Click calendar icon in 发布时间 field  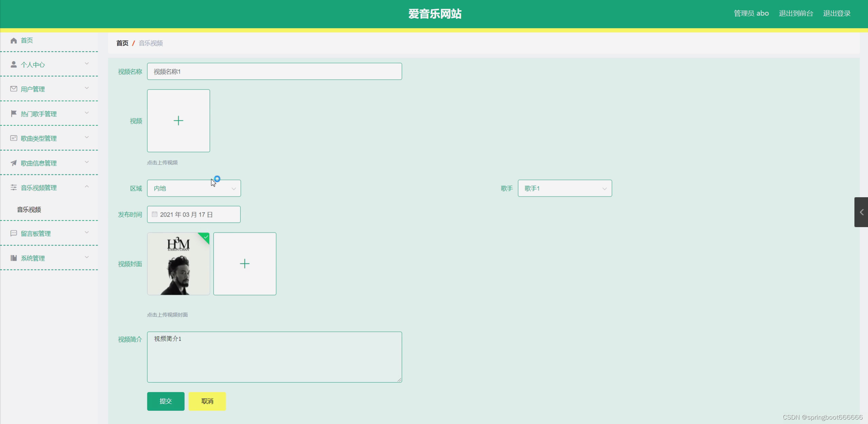coord(155,214)
